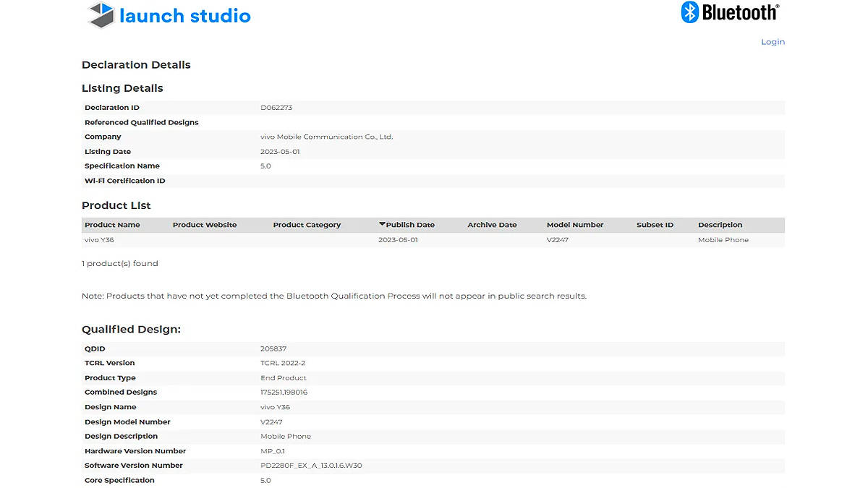Screen dimensions: 868x488
Task: Select the vivo Y36 product name cell
Action: [x=99, y=240]
